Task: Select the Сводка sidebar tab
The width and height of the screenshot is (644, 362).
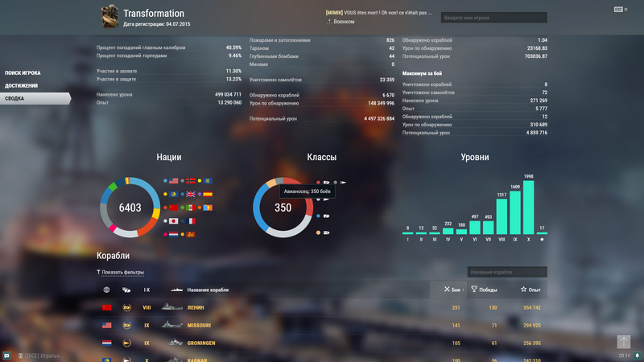Action: pyautogui.click(x=14, y=98)
